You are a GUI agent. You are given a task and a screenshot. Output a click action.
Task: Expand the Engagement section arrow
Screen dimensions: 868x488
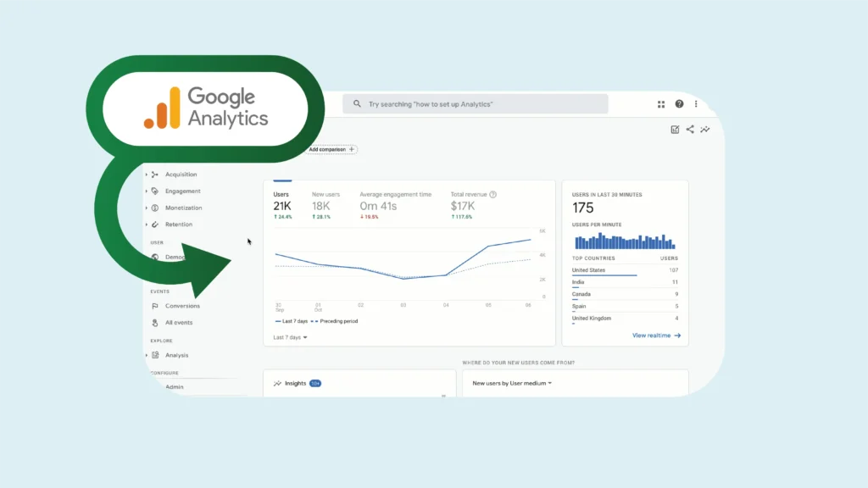coord(146,191)
